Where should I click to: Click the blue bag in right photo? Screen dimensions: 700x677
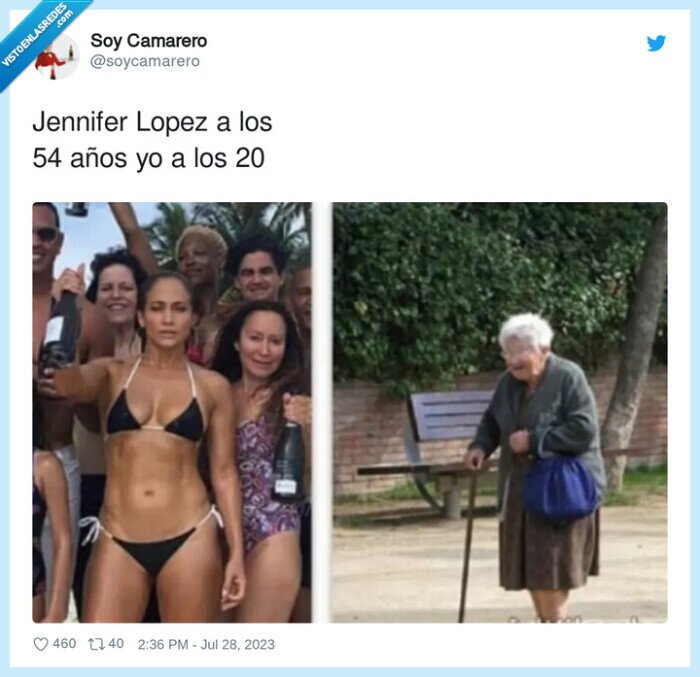560,487
